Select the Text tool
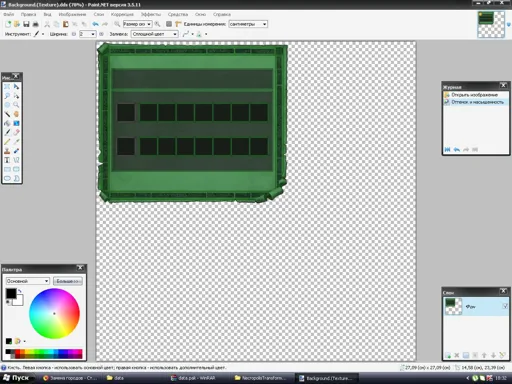This screenshot has width=512, height=384. coord(7,160)
